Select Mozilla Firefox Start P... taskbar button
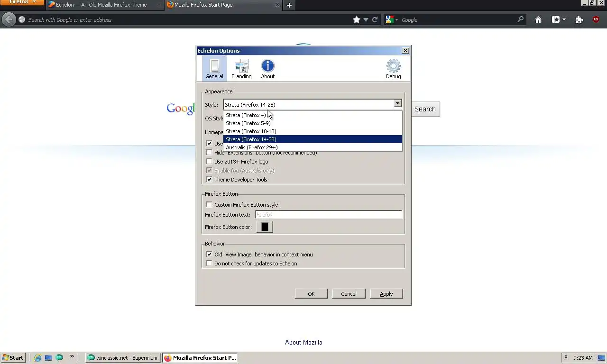This screenshot has height=364, width=607. (x=200, y=358)
